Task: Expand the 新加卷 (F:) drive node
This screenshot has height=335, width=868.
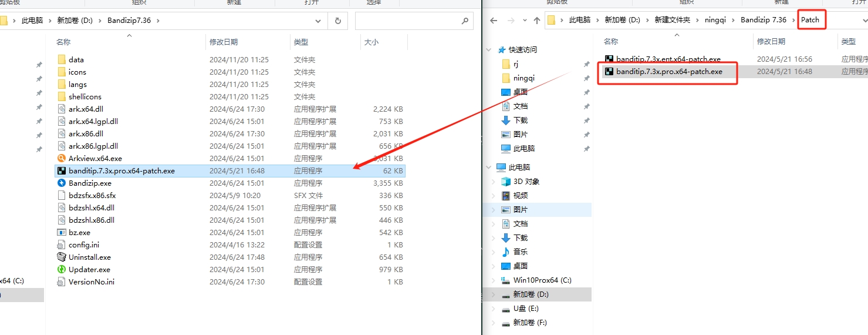Action: click(494, 323)
